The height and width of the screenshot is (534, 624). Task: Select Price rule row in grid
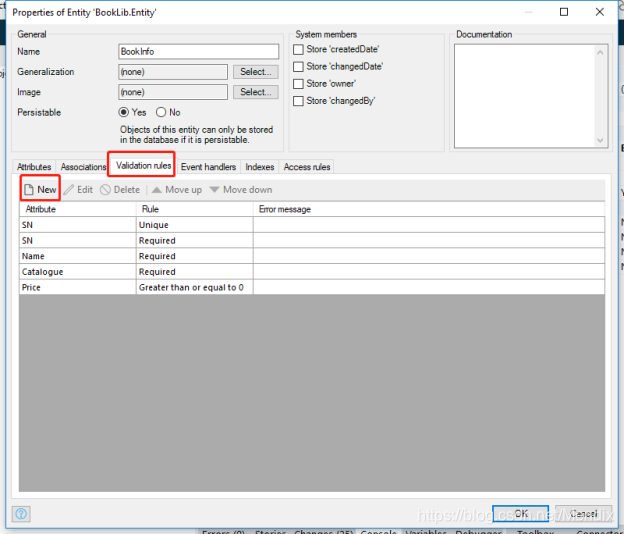(312, 287)
